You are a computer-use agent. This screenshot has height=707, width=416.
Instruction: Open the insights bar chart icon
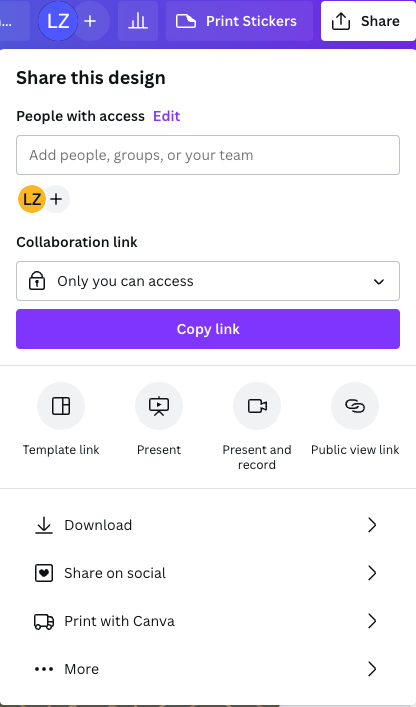tap(138, 21)
